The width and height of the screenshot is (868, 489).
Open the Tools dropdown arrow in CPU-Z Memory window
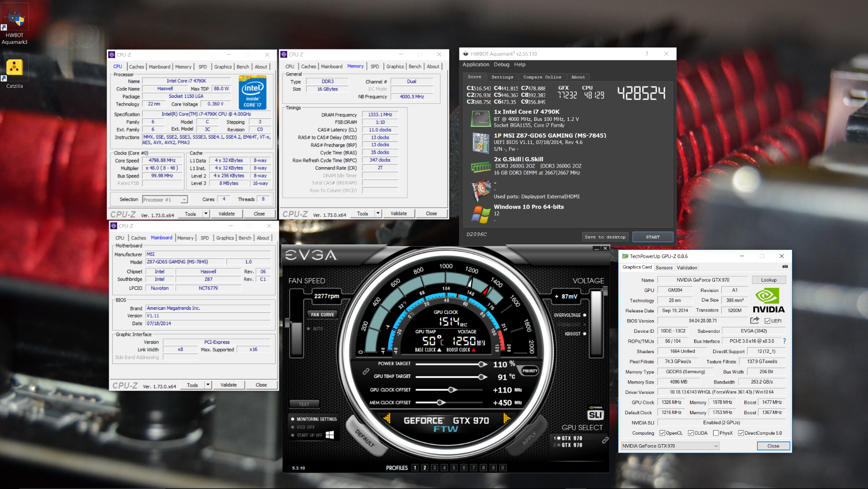point(378,213)
